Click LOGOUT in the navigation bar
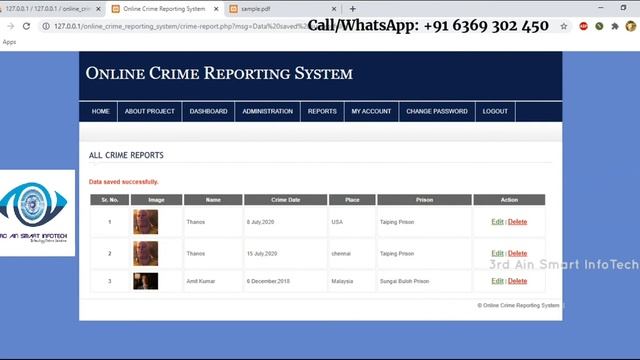Screen dimensions: 640x360 click(x=496, y=111)
